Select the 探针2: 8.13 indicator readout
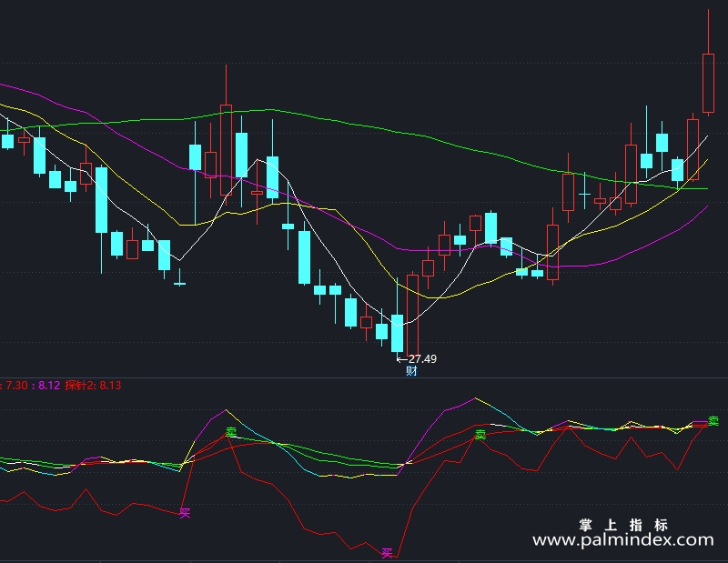Image resolution: width=728 pixels, height=563 pixels. [93, 386]
